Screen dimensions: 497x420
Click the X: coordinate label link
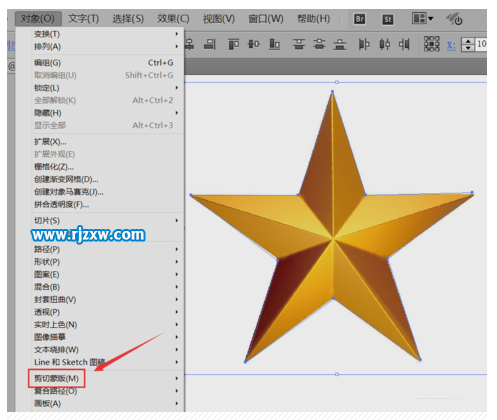(451, 45)
